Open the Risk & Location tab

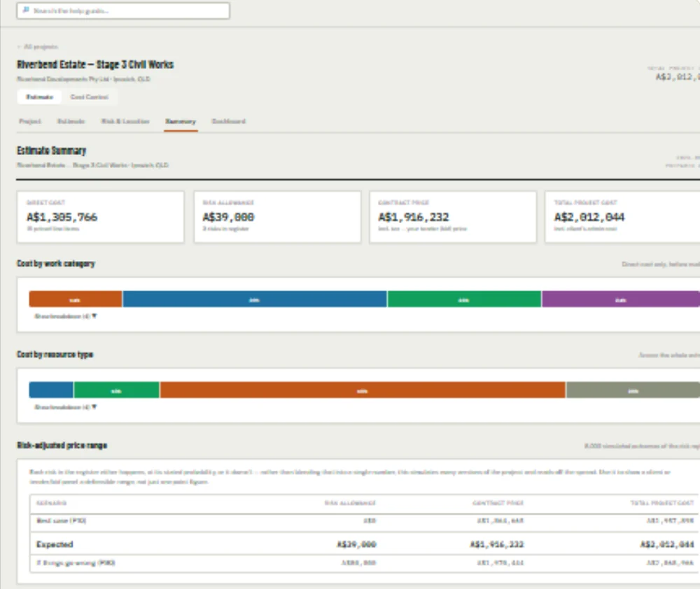pyautogui.click(x=125, y=122)
